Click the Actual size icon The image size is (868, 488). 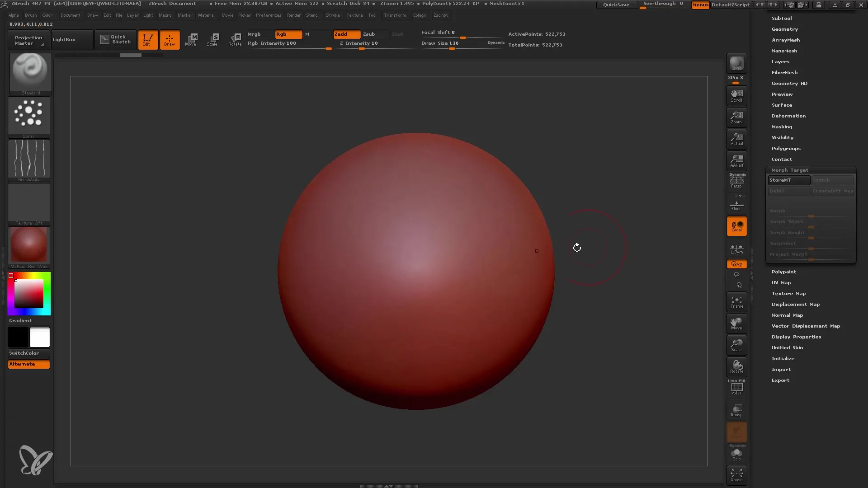pos(736,138)
